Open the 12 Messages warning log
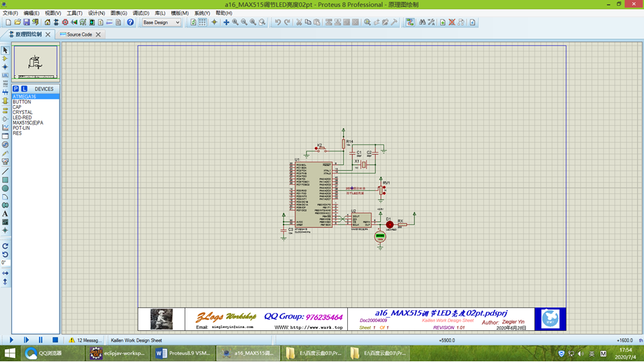This screenshot has height=362, width=644. point(86,340)
